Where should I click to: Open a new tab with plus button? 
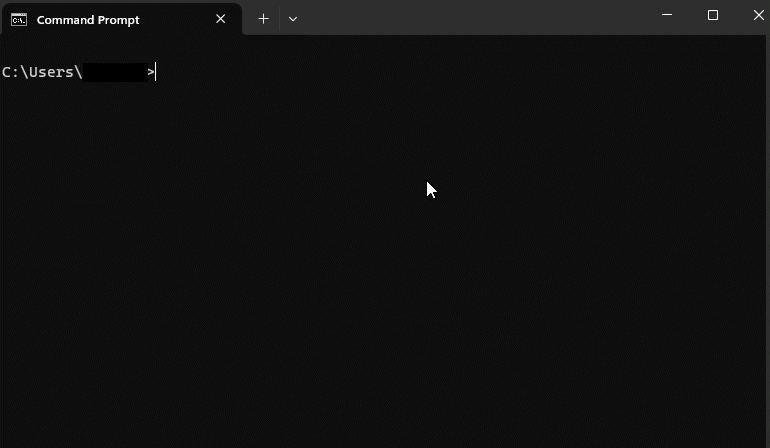point(263,19)
